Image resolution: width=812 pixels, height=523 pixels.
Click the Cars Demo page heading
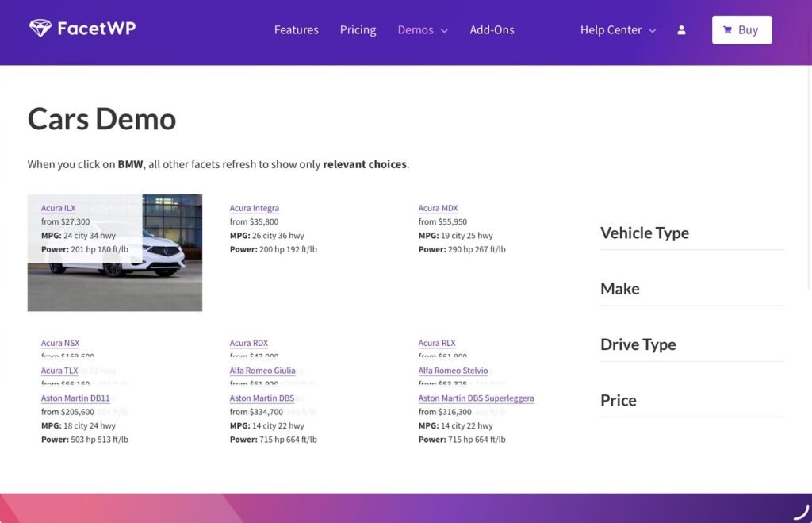(101, 119)
